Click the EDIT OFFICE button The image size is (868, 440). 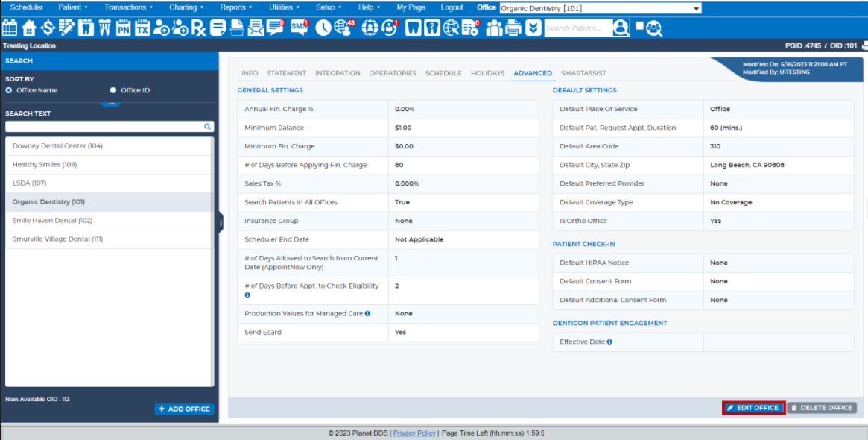pyautogui.click(x=753, y=408)
